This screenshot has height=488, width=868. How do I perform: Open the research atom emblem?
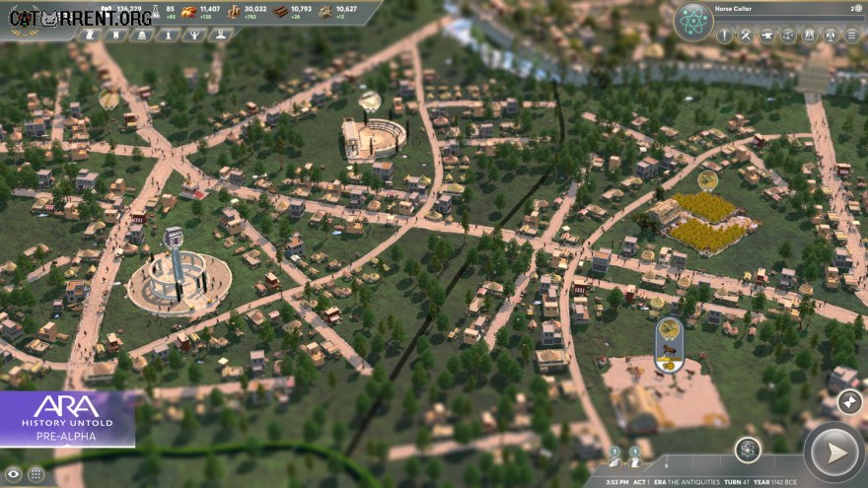coord(693,21)
